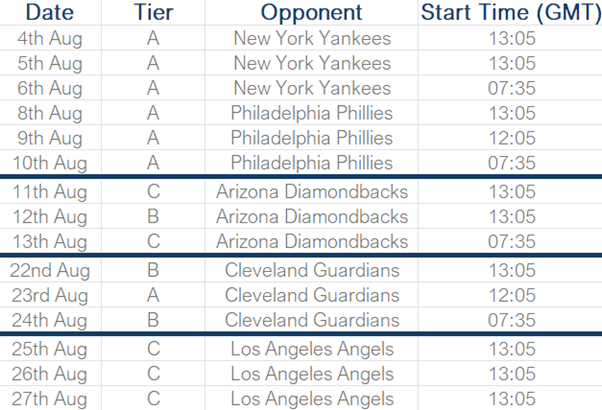Viewport: 602px width, 410px height.
Task: Select the 5th Aug Tier A cell
Action: 153,63
